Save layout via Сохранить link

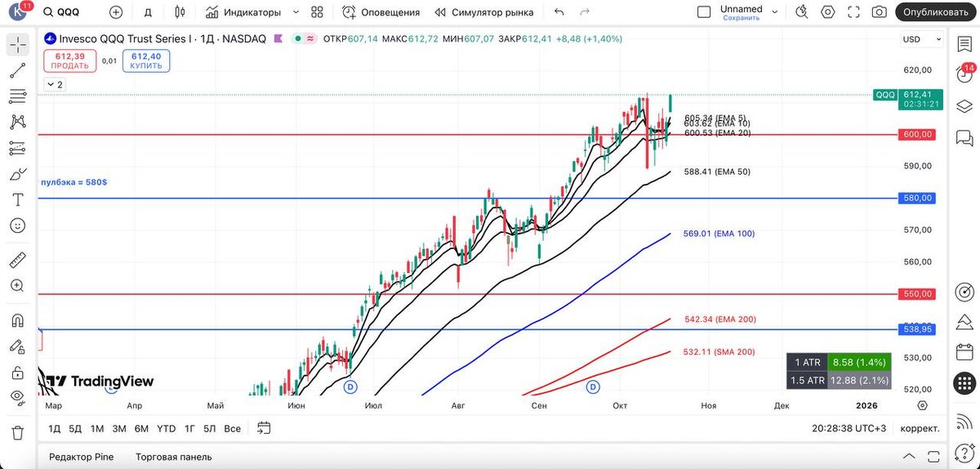point(741,17)
